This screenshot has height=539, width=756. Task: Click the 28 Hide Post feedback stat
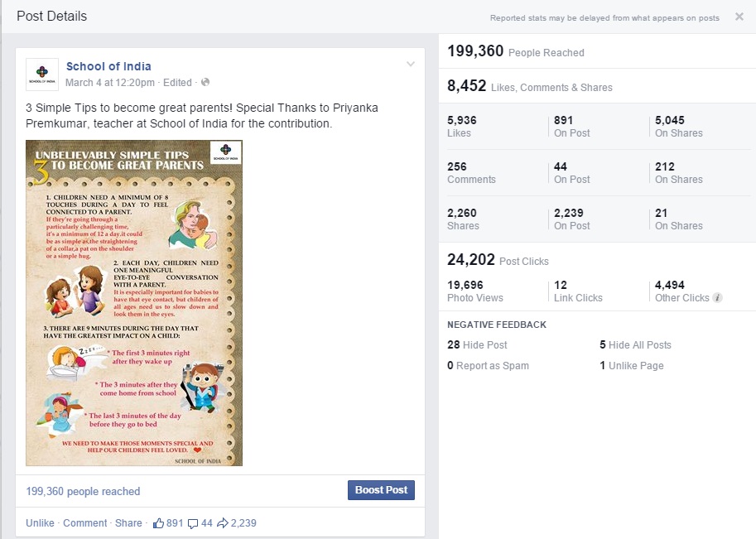point(477,345)
